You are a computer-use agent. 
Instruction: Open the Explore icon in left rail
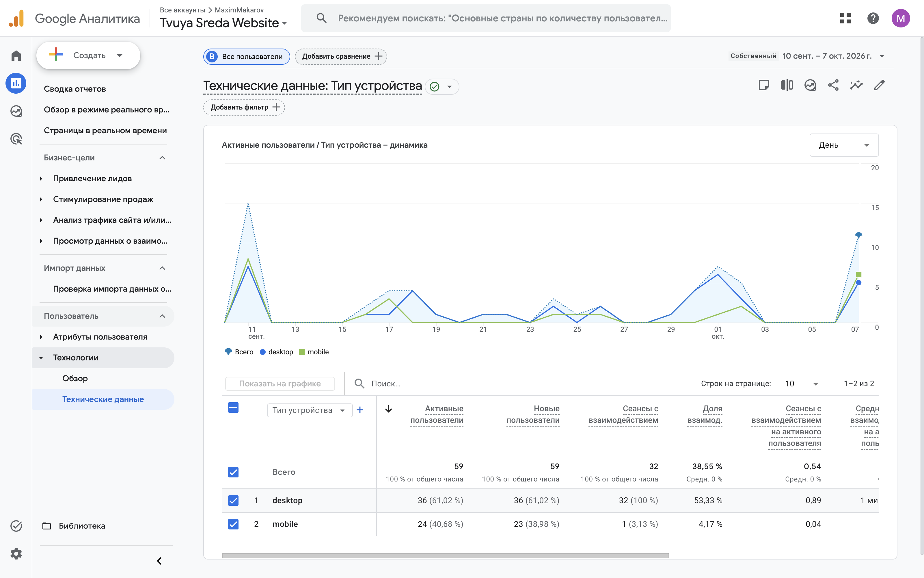point(16,111)
